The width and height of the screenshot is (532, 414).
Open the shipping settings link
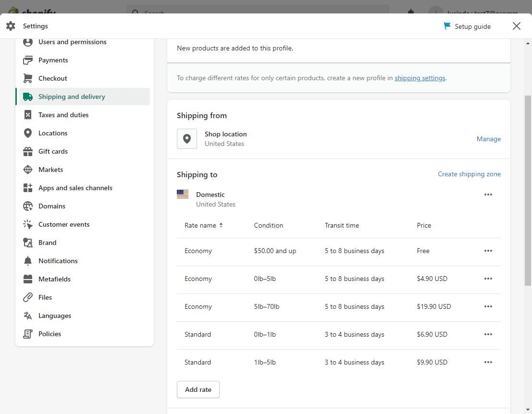pos(420,78)
